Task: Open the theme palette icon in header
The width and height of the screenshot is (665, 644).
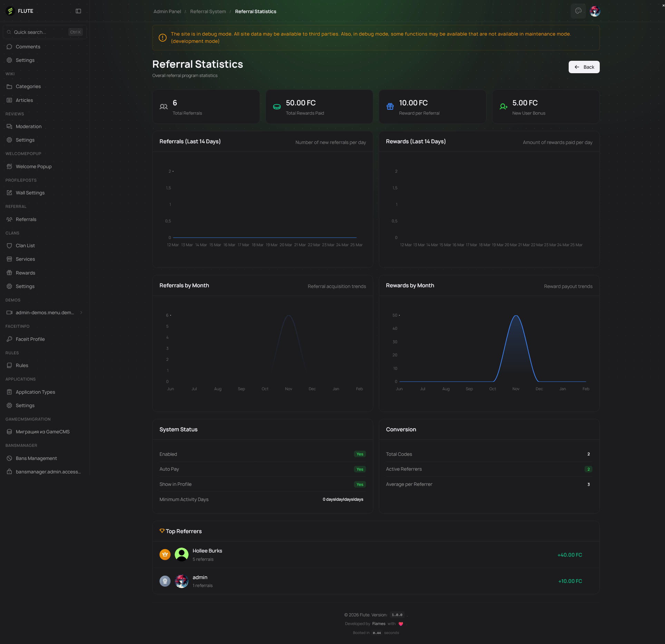Action: (578, 11)
